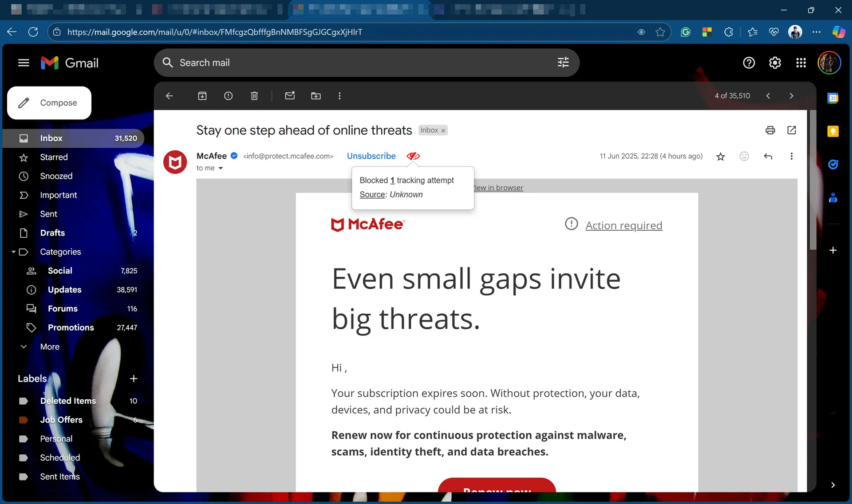
Task: Add an emoji reaction to the email
Action: [745, 156]
